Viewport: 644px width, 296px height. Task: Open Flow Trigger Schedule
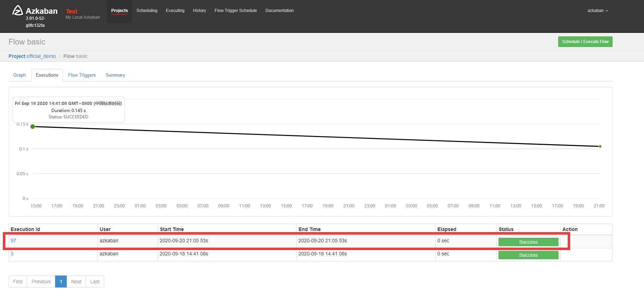tap(236, 11)
